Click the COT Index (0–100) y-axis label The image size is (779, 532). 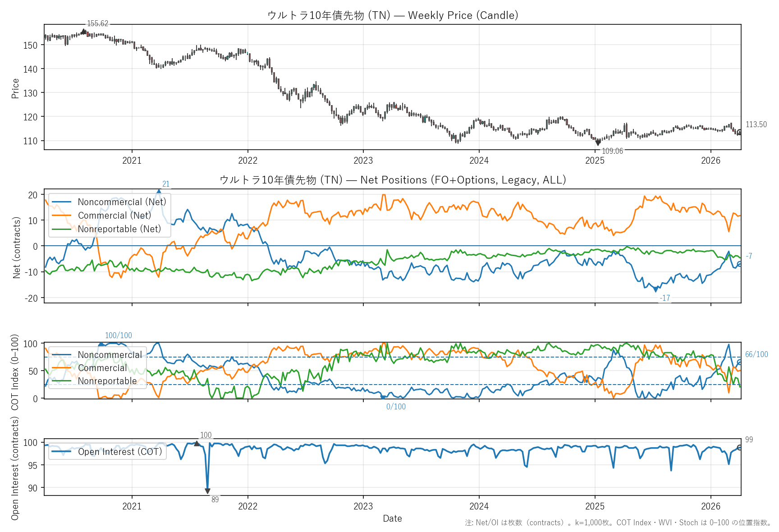(15, 372)
